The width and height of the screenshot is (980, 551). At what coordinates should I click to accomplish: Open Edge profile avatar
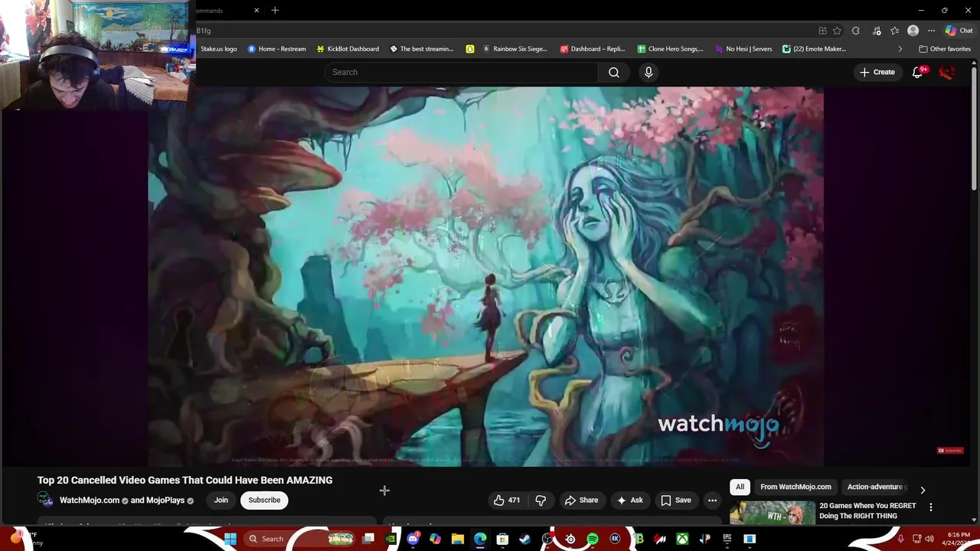click(x=913, y=31)
